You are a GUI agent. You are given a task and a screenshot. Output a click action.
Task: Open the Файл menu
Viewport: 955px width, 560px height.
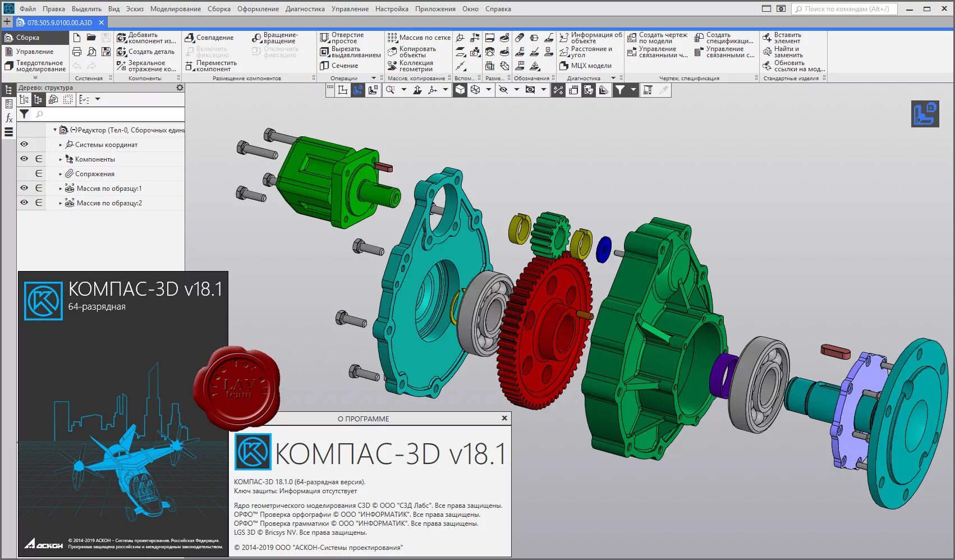27,9
